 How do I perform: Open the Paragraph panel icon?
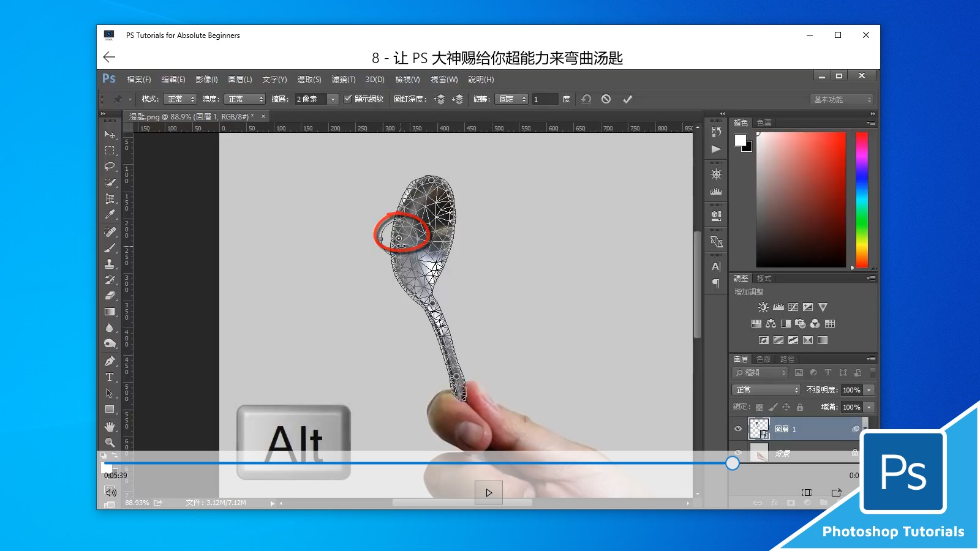pyautogui.click(x=716, y=283)
